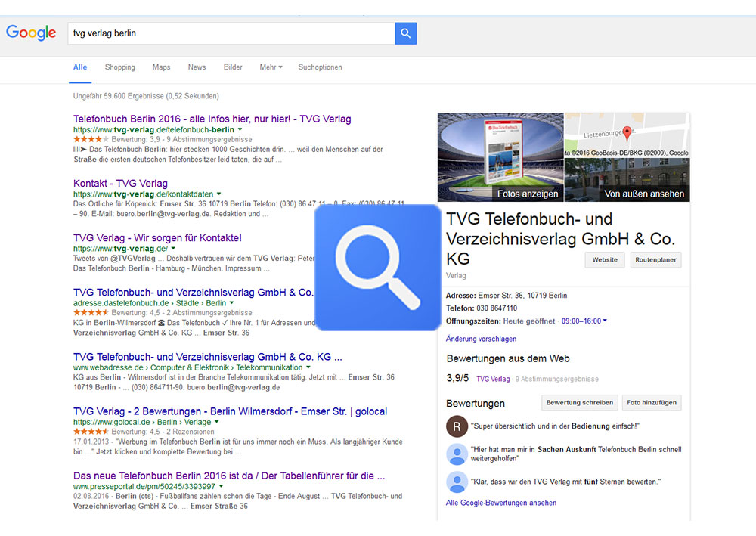Open 'Alle Google-Bewertungen ansehen' link
The width and height of the screenshot is (756, 536).
(501, 503)
